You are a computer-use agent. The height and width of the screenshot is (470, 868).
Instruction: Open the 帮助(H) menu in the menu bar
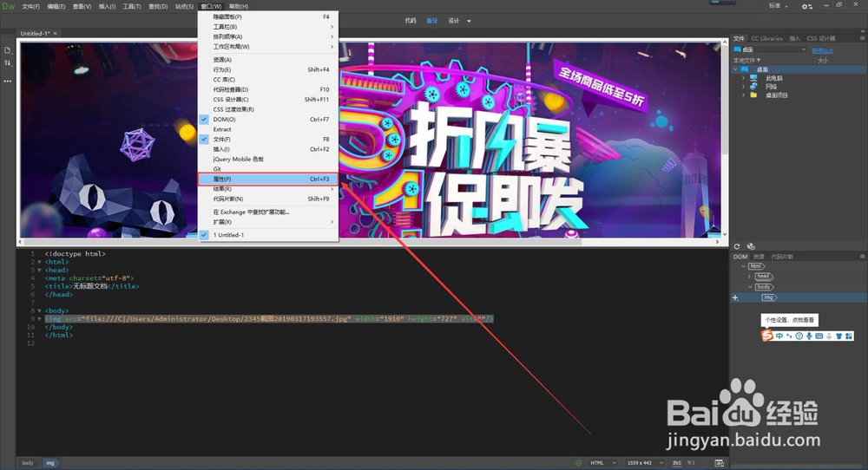click(239, 7)
